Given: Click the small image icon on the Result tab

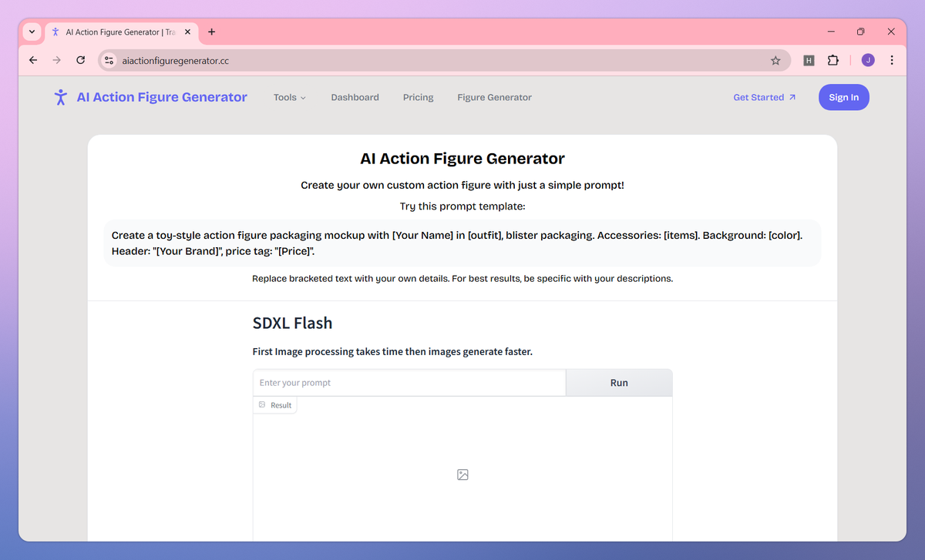Looking at the screenshot, I should [263, 404].
